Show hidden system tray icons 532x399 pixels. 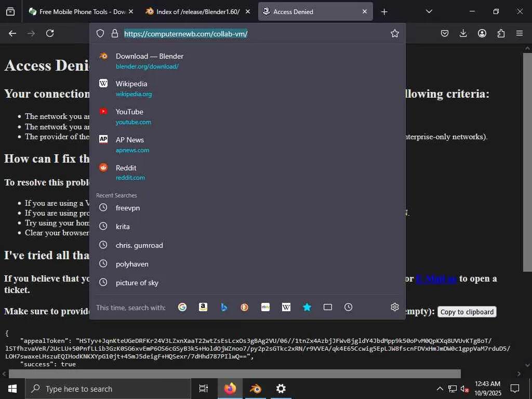coord(440,389)
